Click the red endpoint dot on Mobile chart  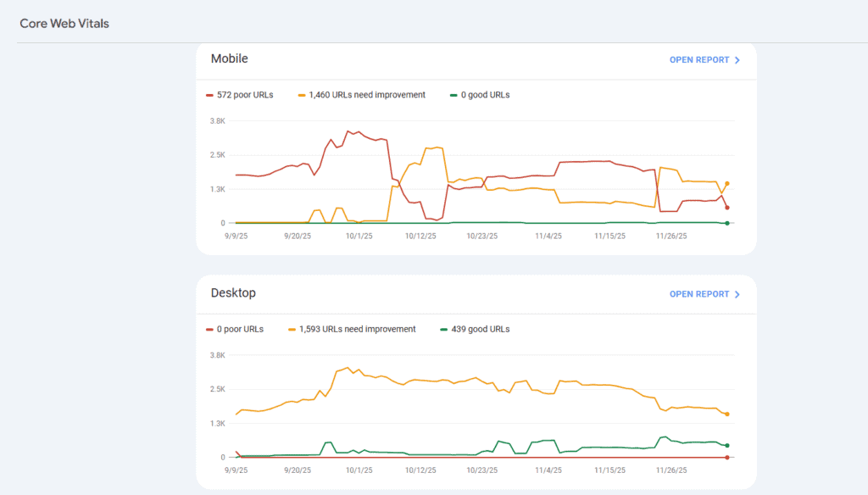(x=727, y=208)
